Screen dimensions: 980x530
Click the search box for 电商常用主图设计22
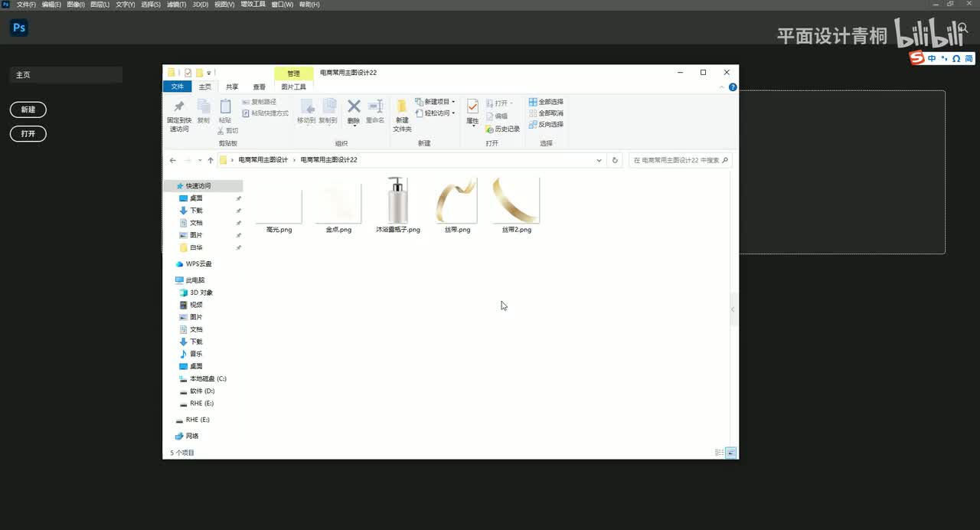coord(681,160)
